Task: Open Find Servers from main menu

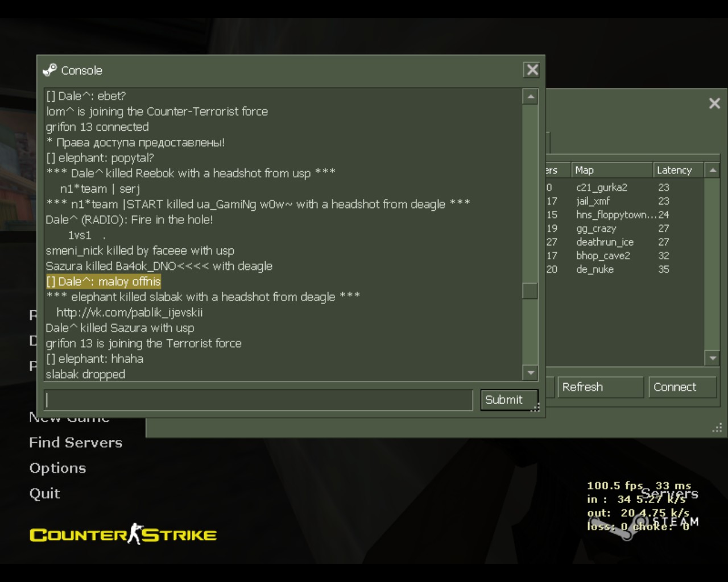Action: pos(76,443)
